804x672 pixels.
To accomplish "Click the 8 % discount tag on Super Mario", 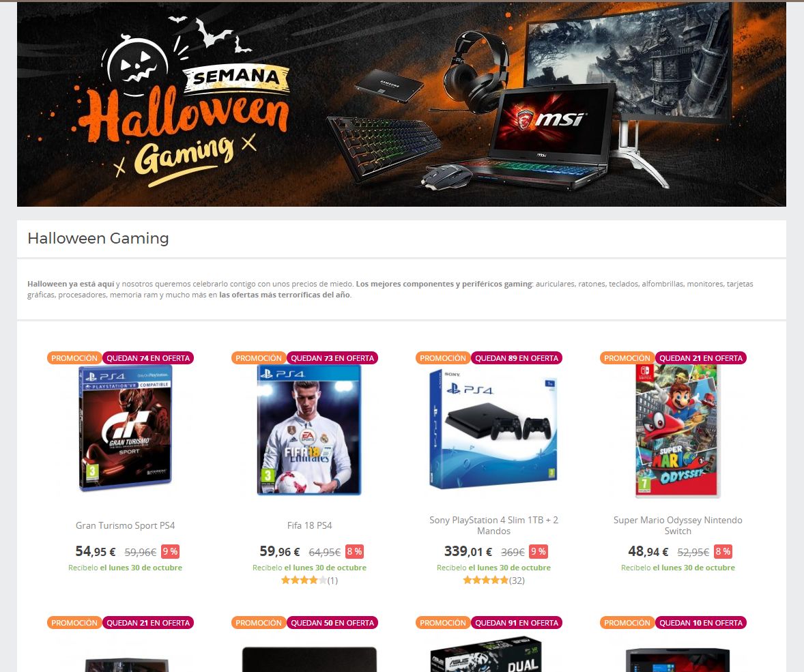I will [723, 551].
